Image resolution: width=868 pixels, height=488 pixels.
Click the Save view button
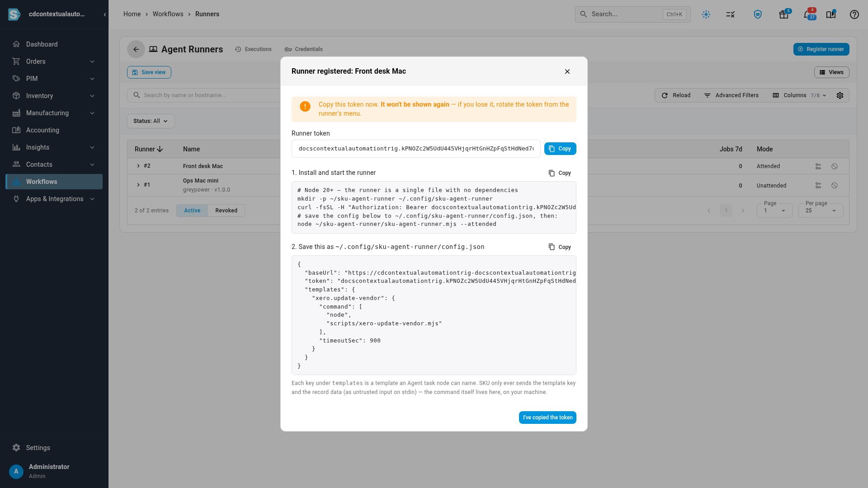click(149, 72)
